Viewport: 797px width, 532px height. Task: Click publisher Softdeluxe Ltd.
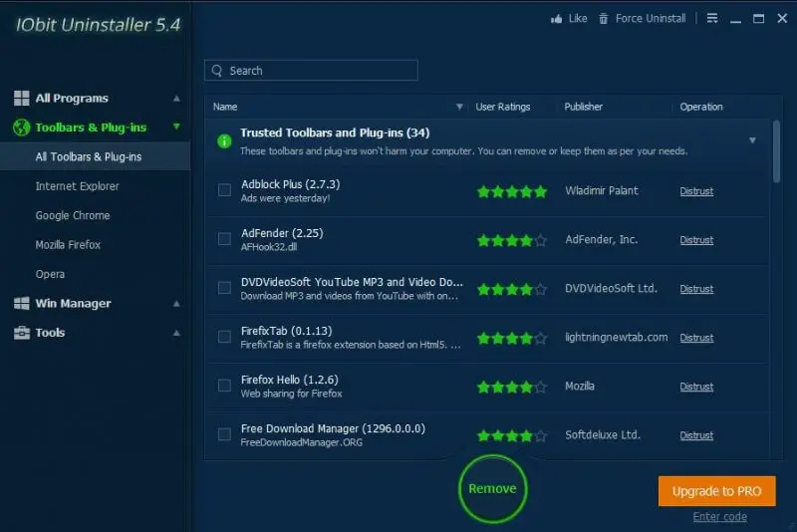[x=603, y=435]
